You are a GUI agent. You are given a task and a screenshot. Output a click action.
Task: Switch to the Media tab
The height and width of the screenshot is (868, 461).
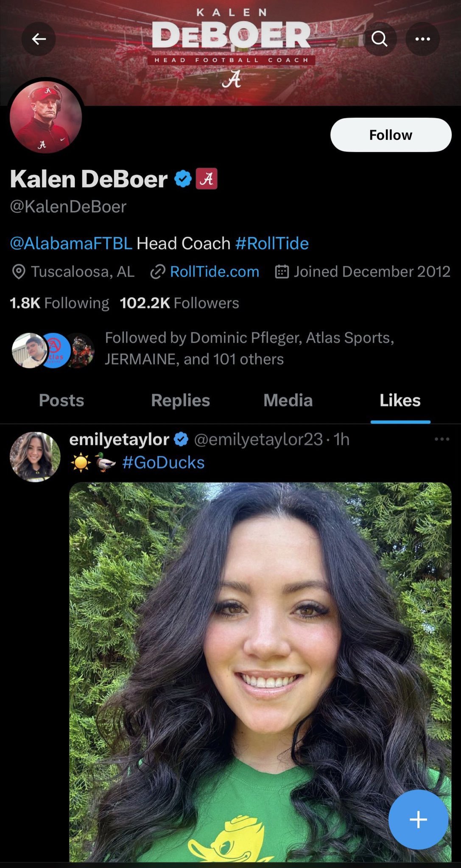288,401
